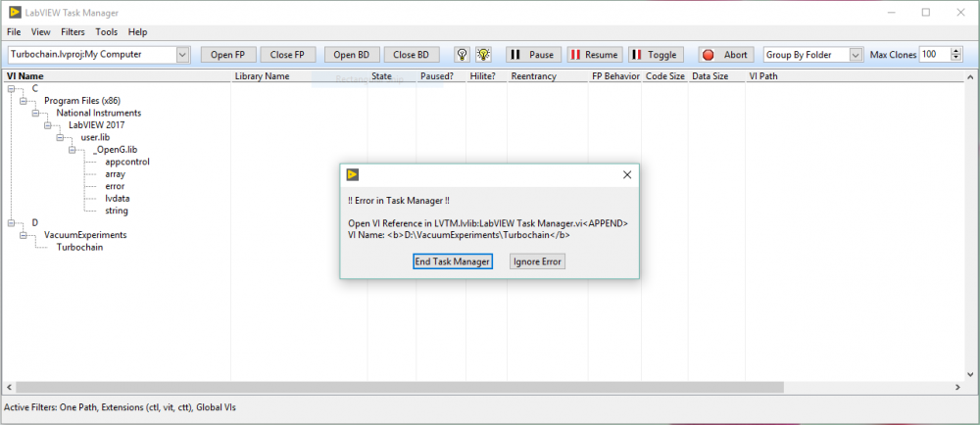Click the LabVIEW icon in the error dialog
Viewport: 980px width, 425px height.
pos(354,174)
